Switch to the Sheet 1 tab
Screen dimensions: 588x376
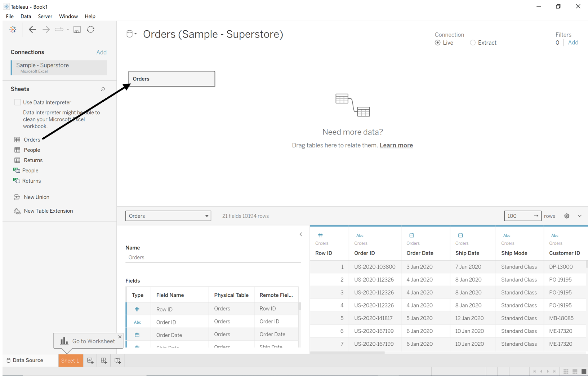70,360
